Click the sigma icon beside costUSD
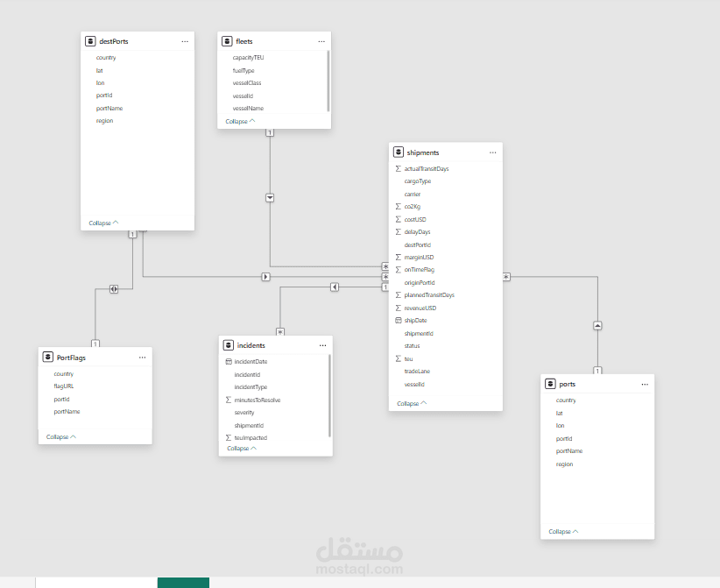 (399, 219)
